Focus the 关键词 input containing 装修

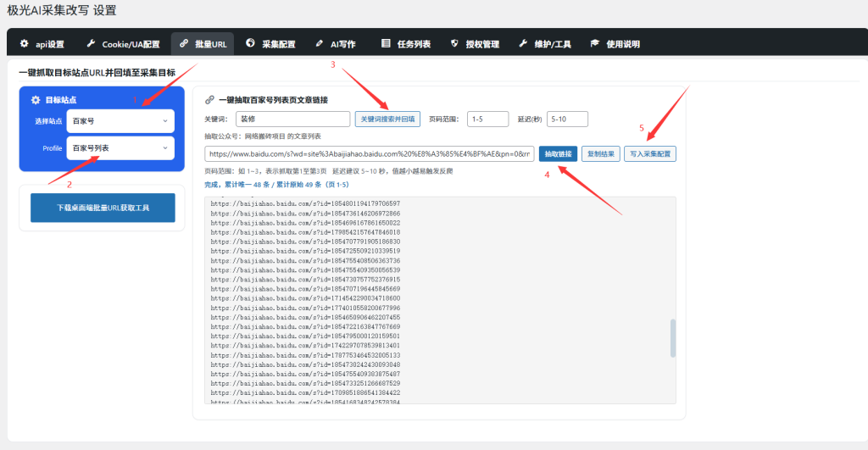(x=292, y=119)
